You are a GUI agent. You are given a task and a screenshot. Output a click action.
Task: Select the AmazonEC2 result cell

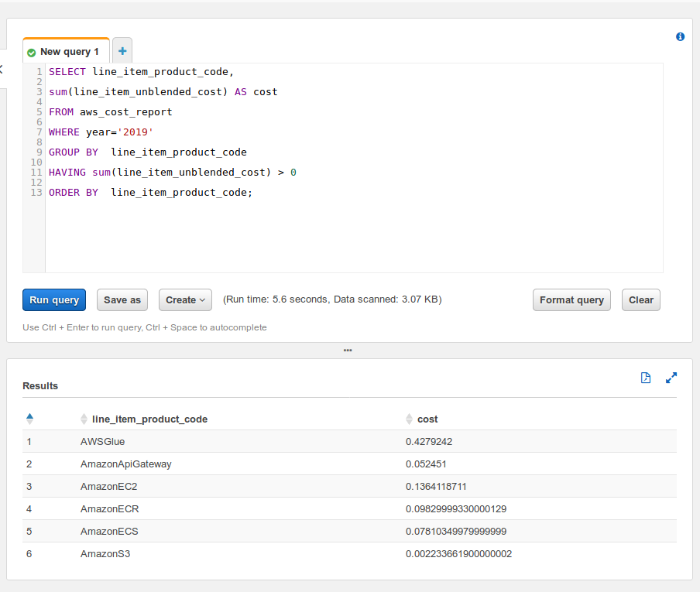point(109,486)
